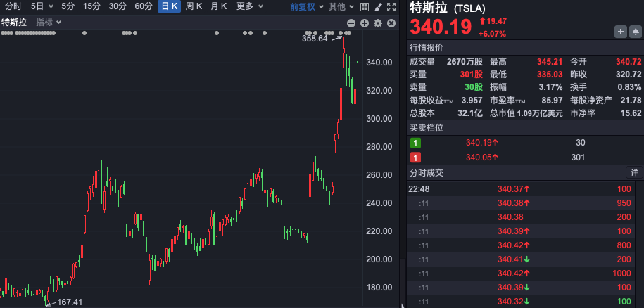Select the green bid level 1 badge
644x308 pixels.
coord(415,143)
